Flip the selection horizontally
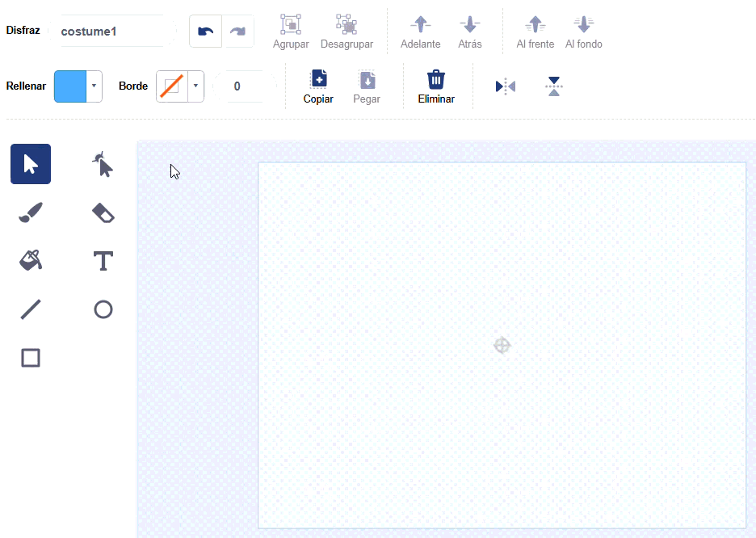This screenshot has width=756, height=538. click(x=506, y=86)
